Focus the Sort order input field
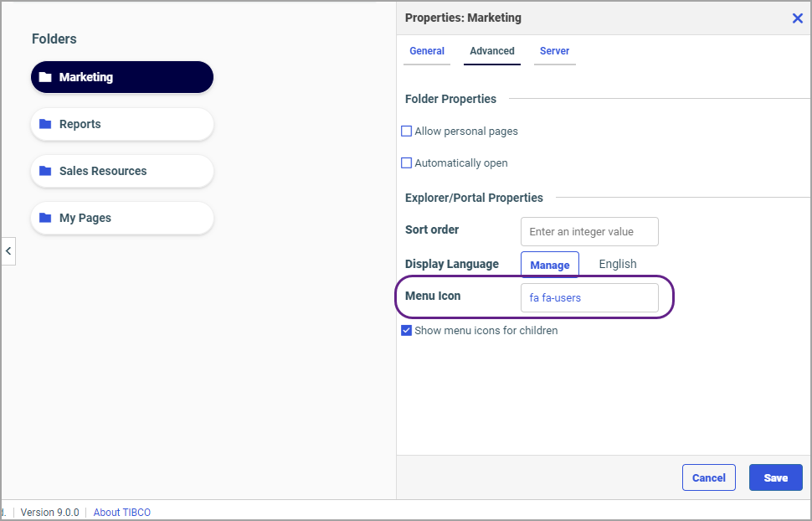Viewport: 812px width, 521px height. click(589, 232)
